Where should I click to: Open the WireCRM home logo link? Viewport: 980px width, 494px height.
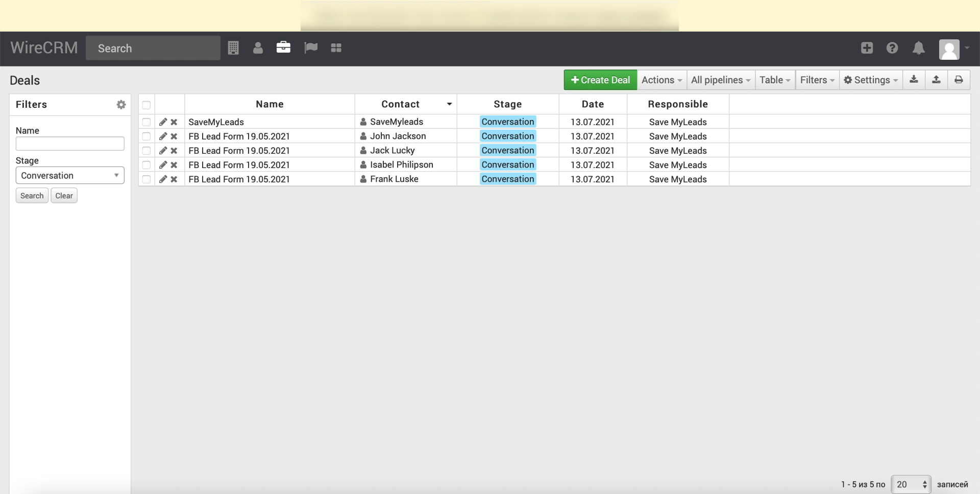(44, 48)
